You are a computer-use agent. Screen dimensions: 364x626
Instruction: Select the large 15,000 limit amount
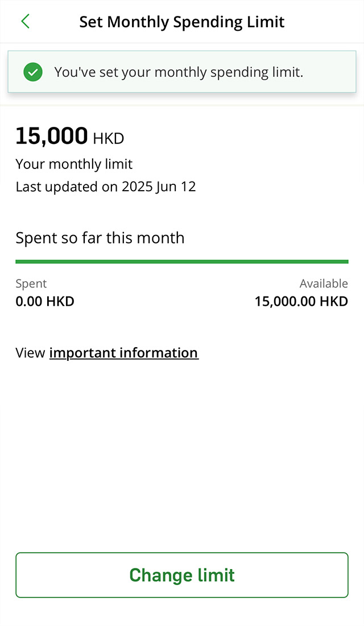pyautogui.click(x=52, y=136)
